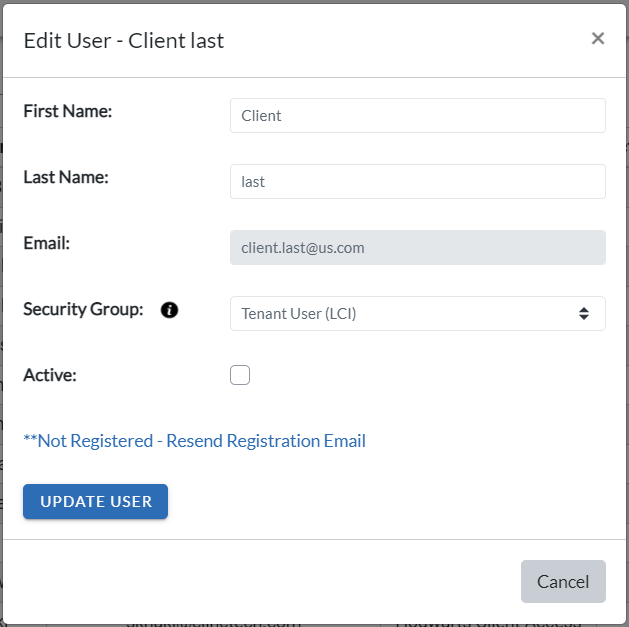Toggle the Active checkbox

point(240,375)
